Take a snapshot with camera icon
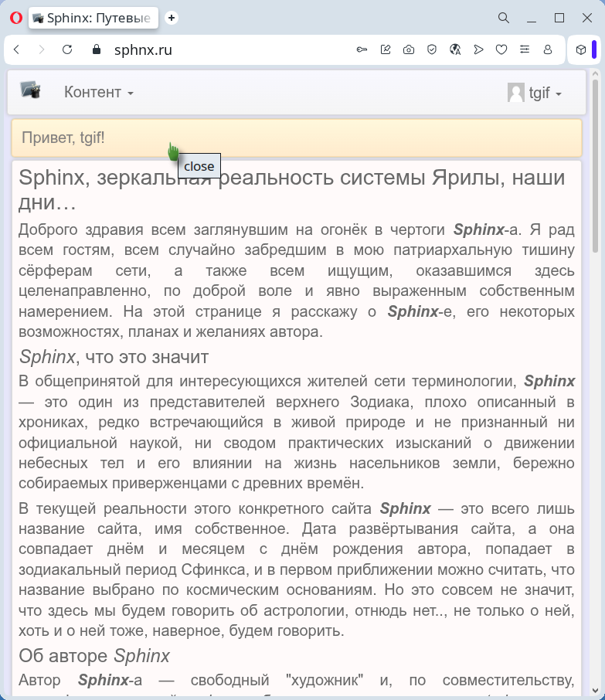605x700 pixels. point(408,50)
